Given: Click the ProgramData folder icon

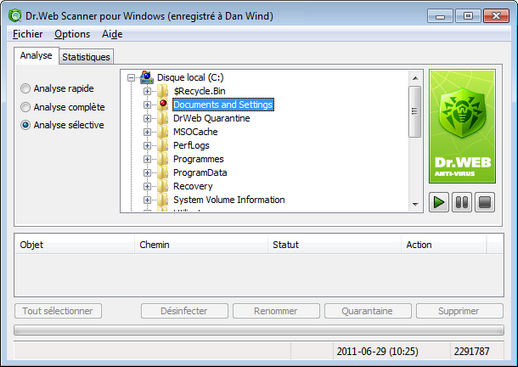Looking at the screenshot, I should point(163,173).
